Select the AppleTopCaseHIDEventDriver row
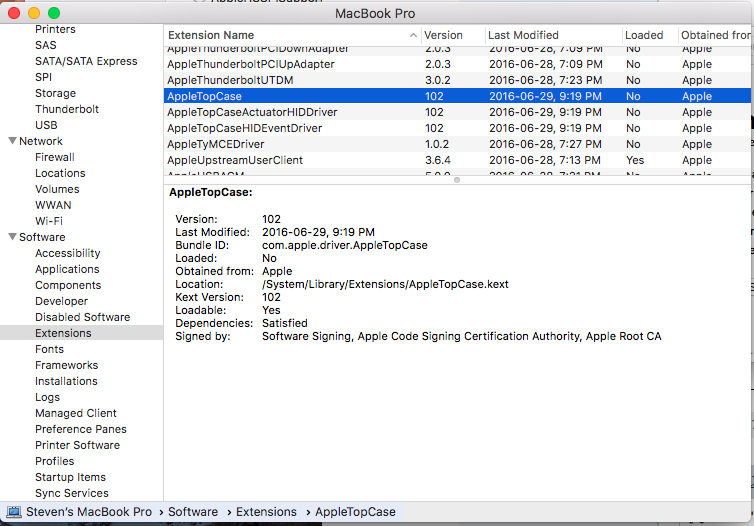 pos(457,128)
